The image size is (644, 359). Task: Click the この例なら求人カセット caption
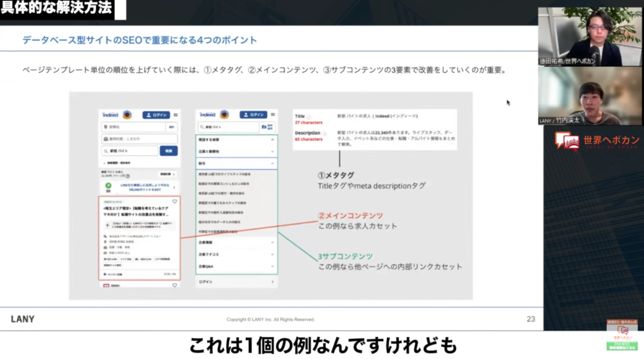click(358, 226)
